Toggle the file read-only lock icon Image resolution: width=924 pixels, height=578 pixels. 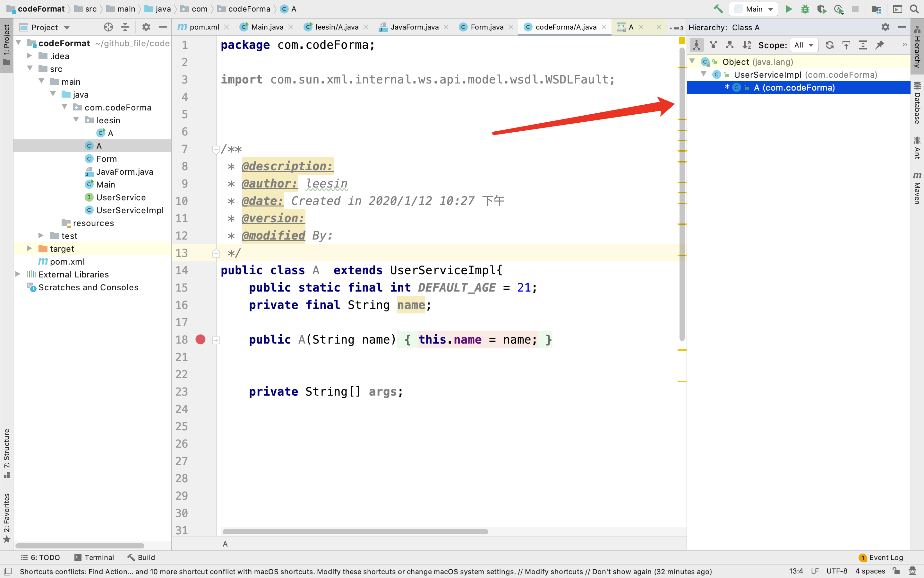896,571
